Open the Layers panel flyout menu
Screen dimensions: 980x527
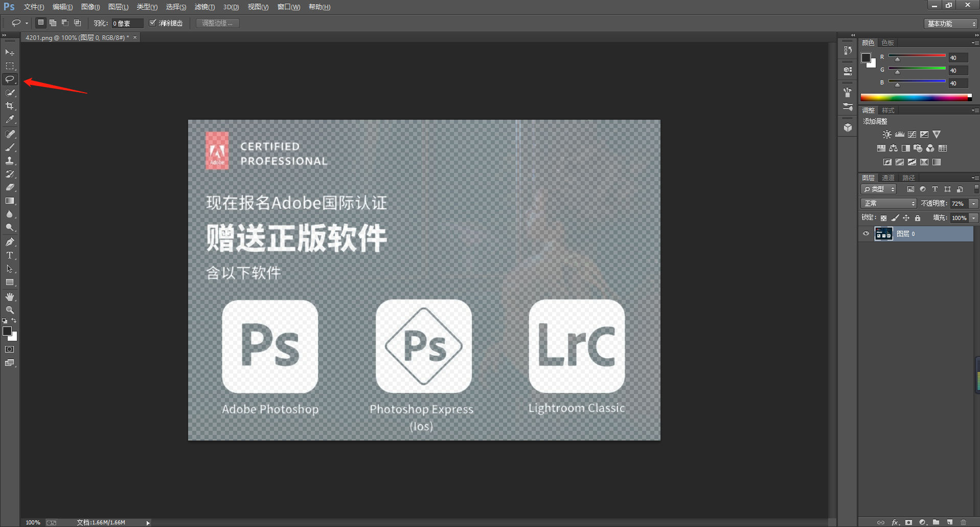click(x=975, y=178)
